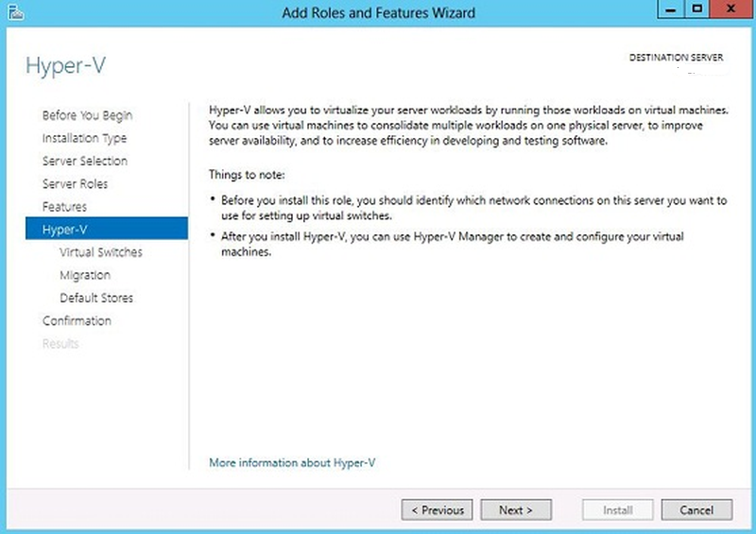Open the Installation Type step
756x534 pixels.
pos(84,138)
